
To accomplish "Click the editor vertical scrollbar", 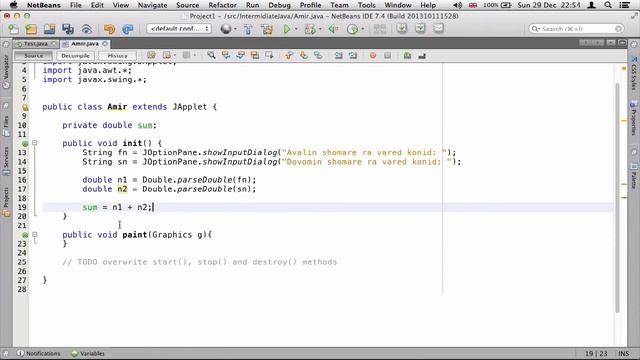I will point(618,198).
